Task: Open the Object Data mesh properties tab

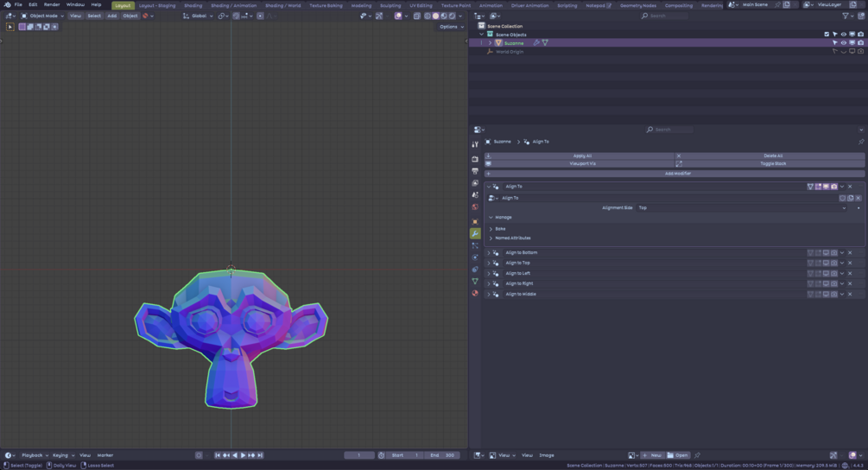Action: tap(475, 282)
